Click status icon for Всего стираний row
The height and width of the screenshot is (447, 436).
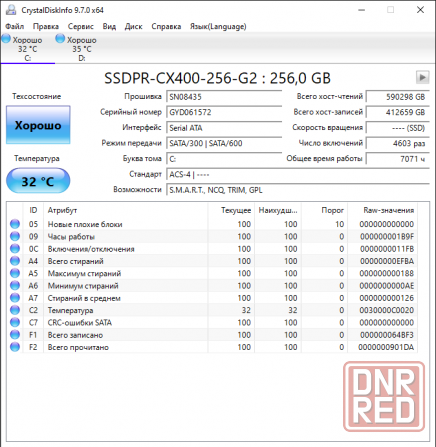[15, 261]
